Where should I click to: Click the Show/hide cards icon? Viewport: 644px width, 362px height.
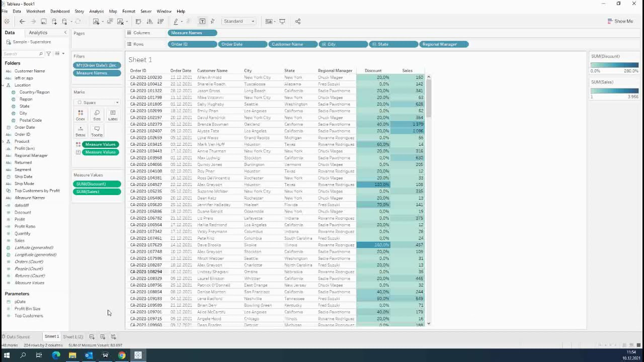pyautogui.click(x=269, y=21)
